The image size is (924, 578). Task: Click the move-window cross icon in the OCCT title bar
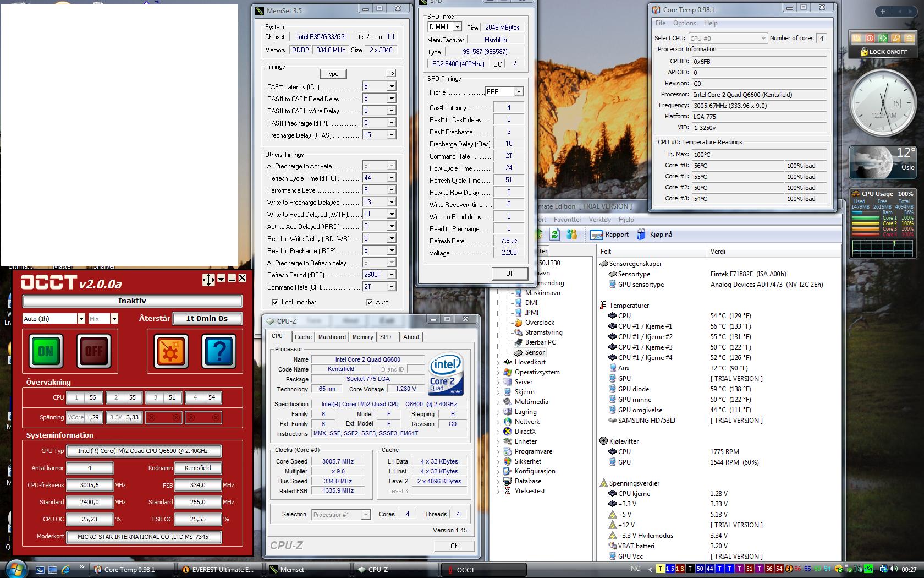point(208,279)
